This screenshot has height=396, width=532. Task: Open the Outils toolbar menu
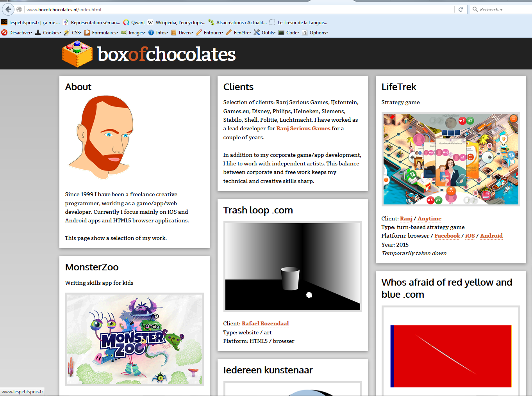[x=265, y=33]
